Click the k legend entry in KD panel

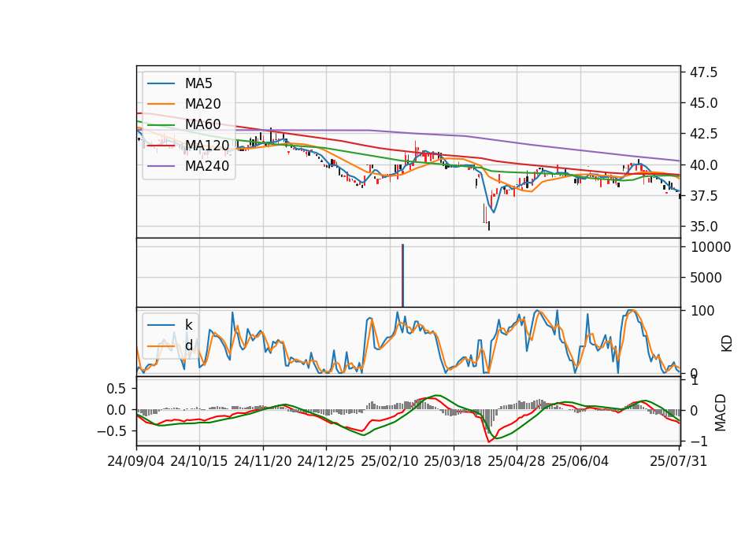click(x=188, y=325)
